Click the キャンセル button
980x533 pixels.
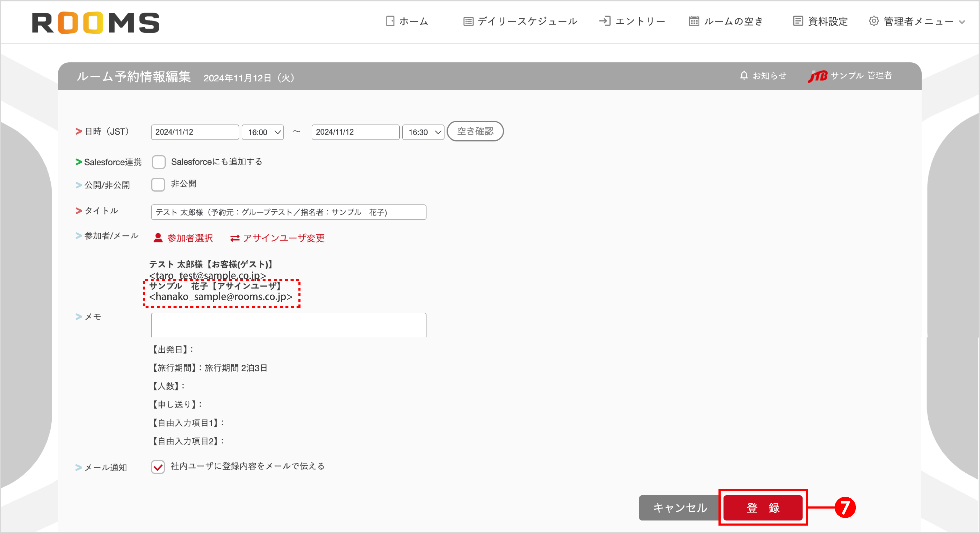(680, 508)
